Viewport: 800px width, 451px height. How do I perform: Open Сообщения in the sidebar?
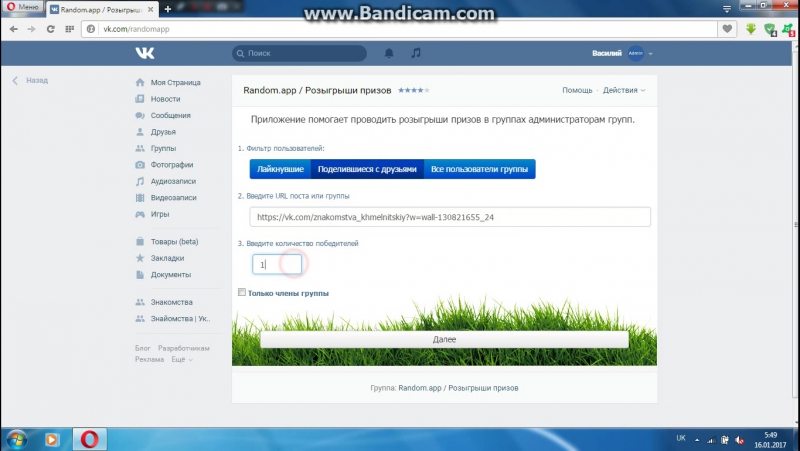pyautogui.click(x=170, y=115)
